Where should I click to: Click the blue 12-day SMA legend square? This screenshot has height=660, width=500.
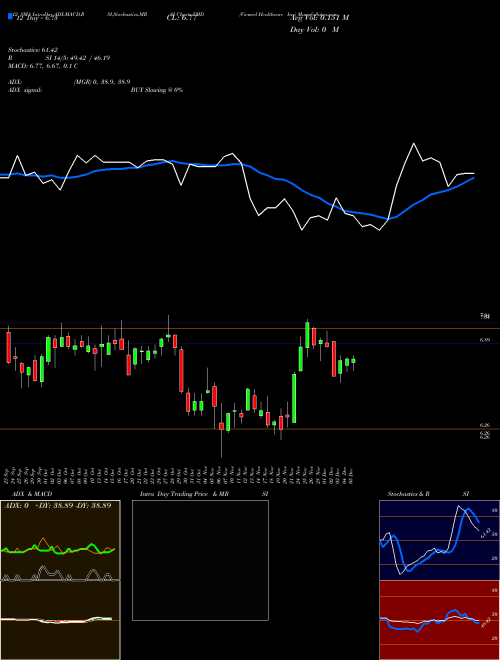10,16
